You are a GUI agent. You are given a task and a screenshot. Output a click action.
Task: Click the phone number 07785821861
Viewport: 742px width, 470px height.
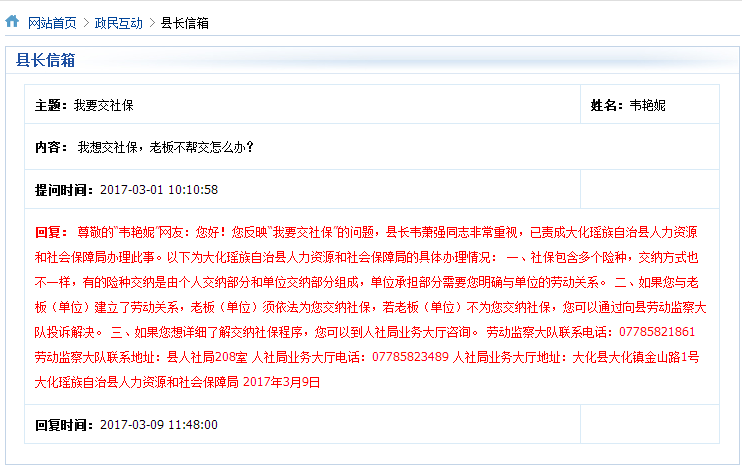658,332
